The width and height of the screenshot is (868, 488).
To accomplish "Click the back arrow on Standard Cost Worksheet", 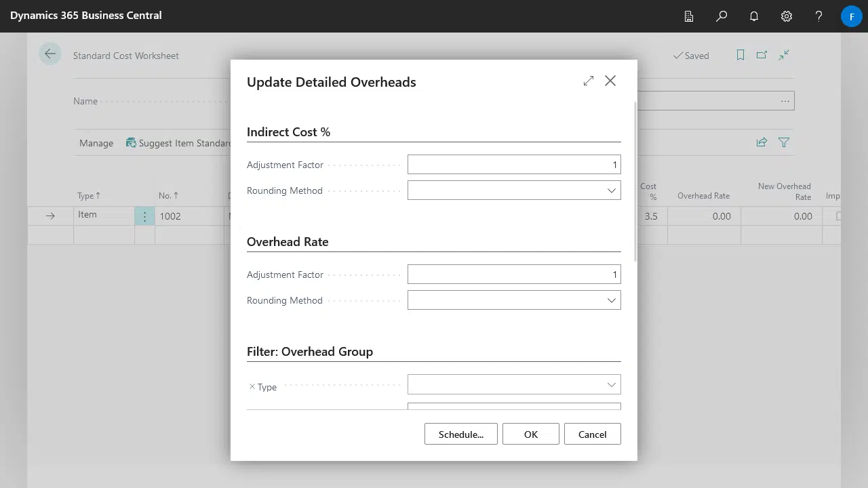I will [50, 54].
